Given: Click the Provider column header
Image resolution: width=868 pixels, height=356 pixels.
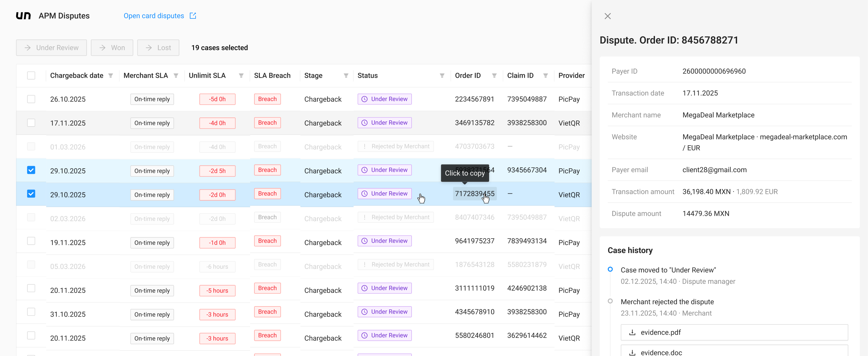Looking at the screenshot, I should pyautogui.click(x=571, y=76).
